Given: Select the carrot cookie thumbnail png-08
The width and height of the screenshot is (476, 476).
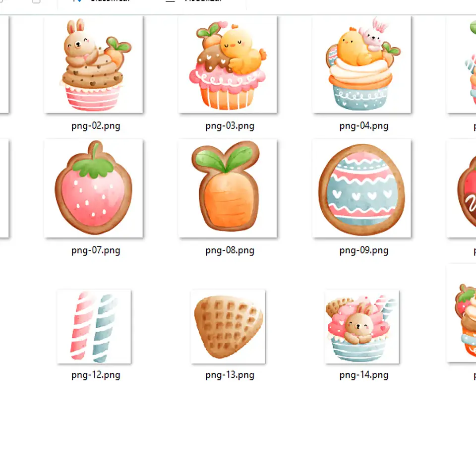Looking at the screenshot, I should point(228,188).
